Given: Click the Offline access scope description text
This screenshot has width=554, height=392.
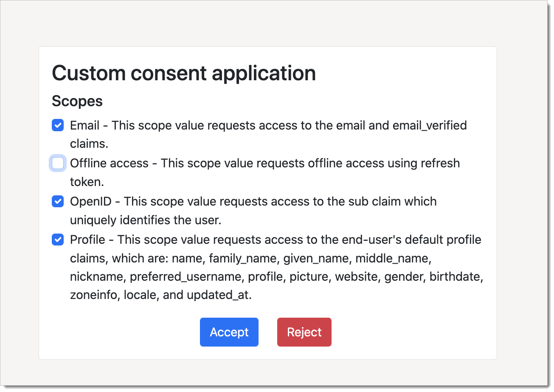Looking at the screenshot, I should pyautogui.click(x=265, y=172).
